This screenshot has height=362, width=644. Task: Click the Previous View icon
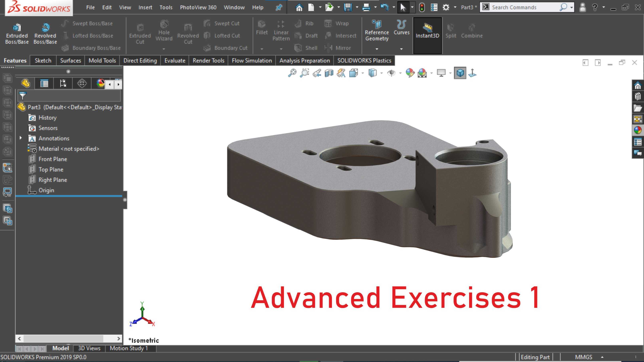click(316, 73)
